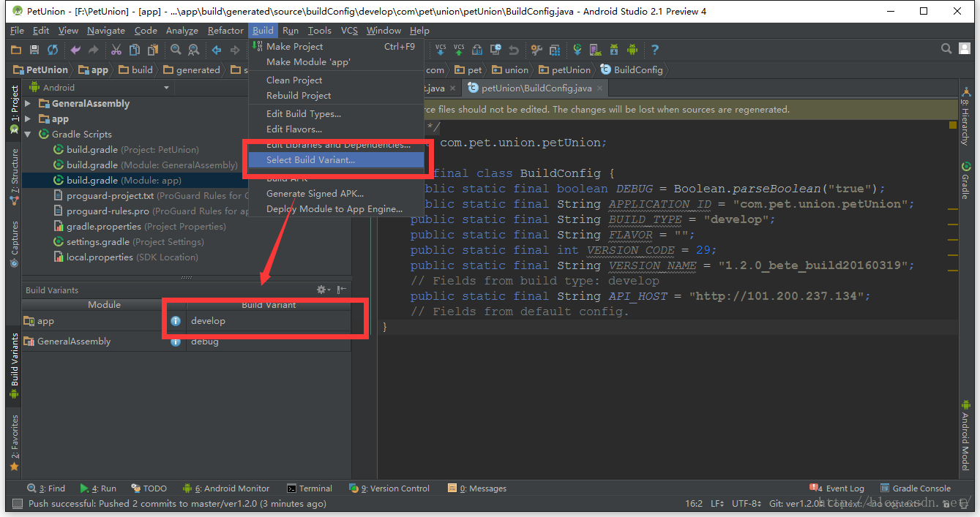Toggle the 2: Favorites tool window
Screen dimensions: 980x517
15,442
